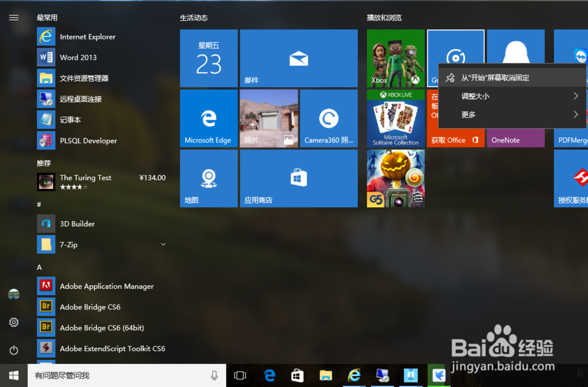This screenshot has height=387, width=588.
Task: Open 授权服务 tile
Action: 571,178
